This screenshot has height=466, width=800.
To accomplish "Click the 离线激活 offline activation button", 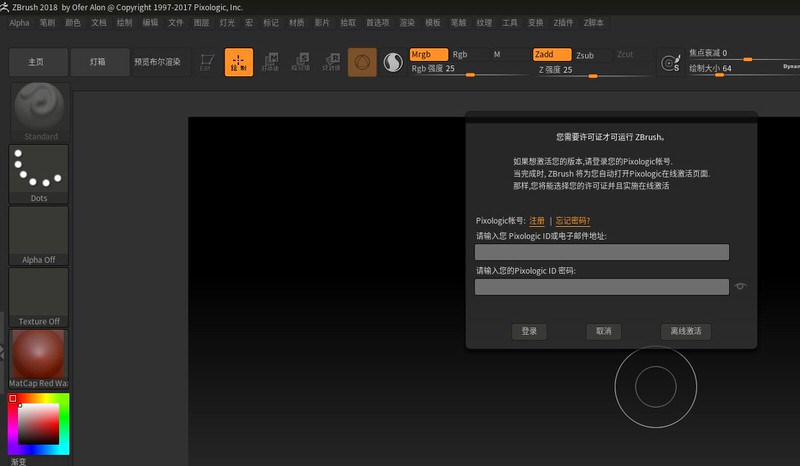I will pyautogui.click(x=686, y=331).
